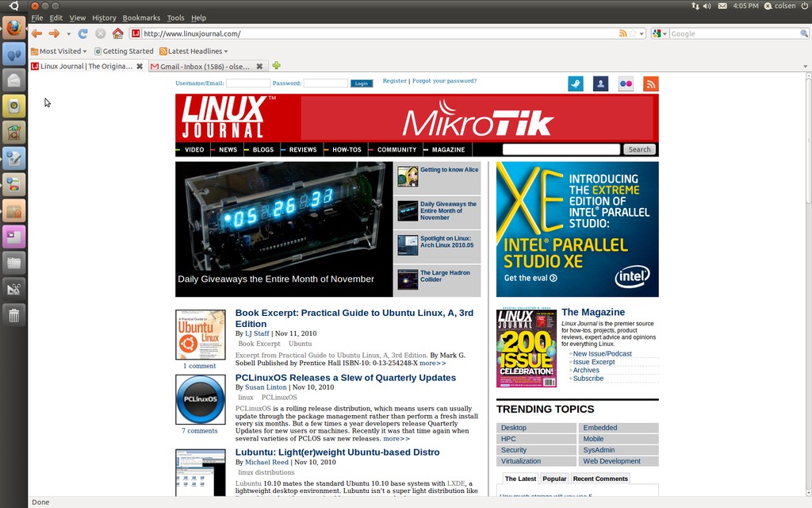Click the magnifier icon in Google search box

coord(803,33)
